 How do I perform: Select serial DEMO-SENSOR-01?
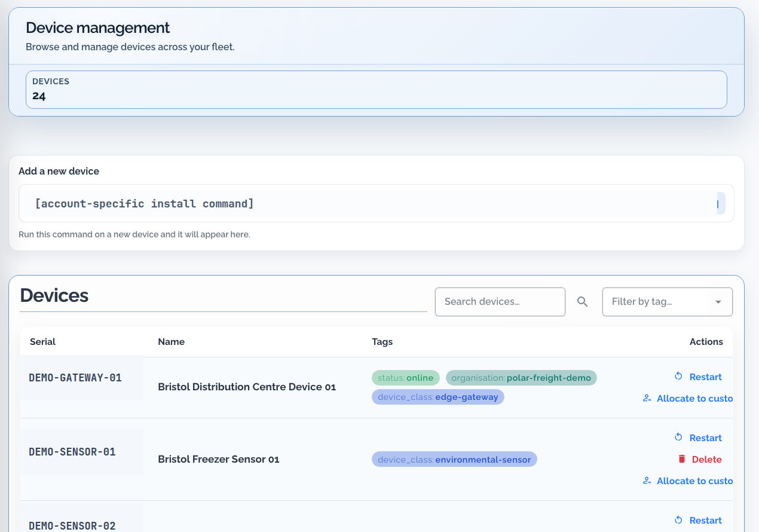pyautogui.click(x=72, y=452)
